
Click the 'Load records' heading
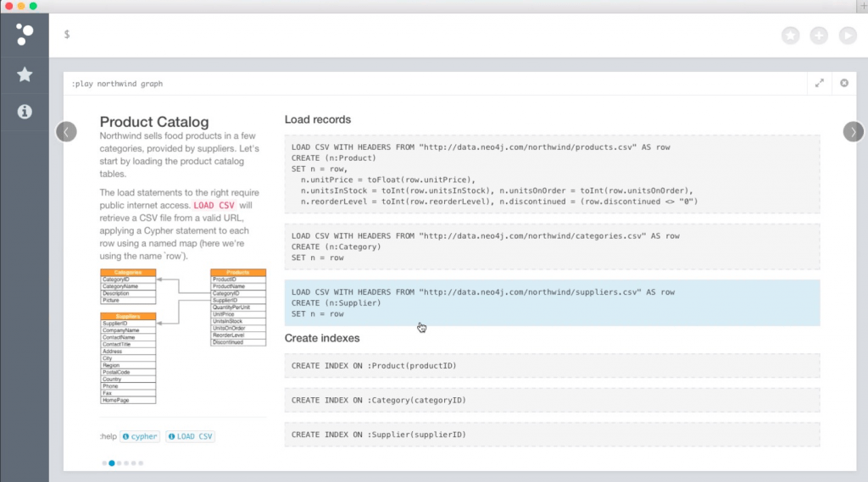coord(318,119)
